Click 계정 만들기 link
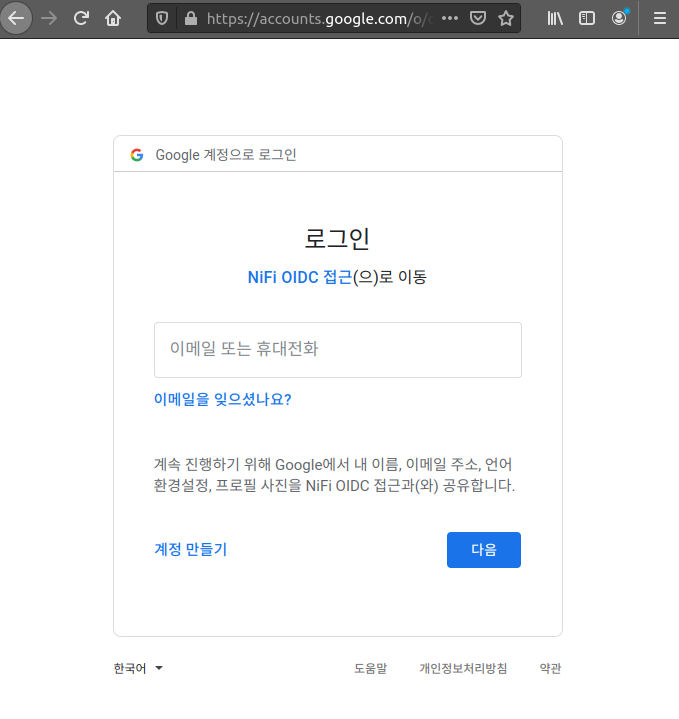Image resolution: width=679 pixels, height=719 pixels. pyautogui.click(x=191, y=549)
